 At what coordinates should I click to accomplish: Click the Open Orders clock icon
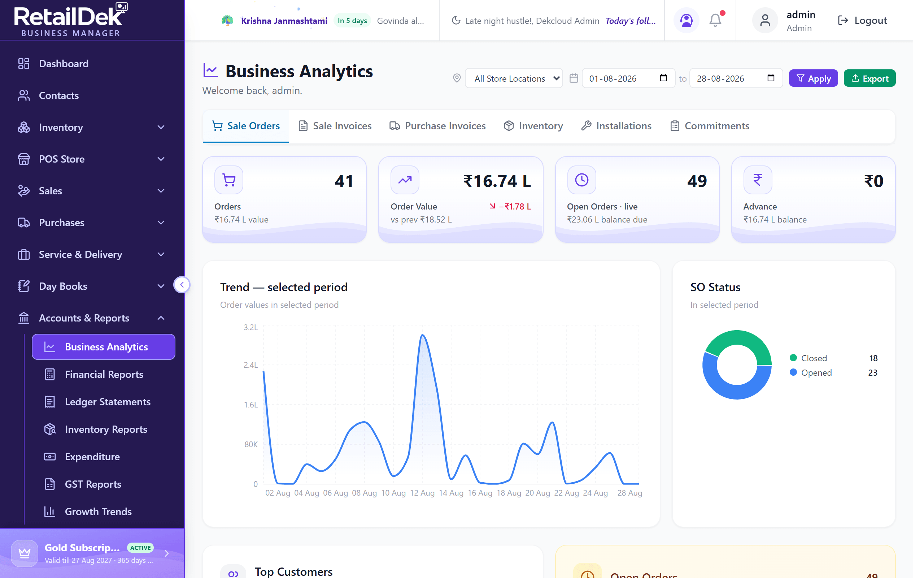coord(581,180)
